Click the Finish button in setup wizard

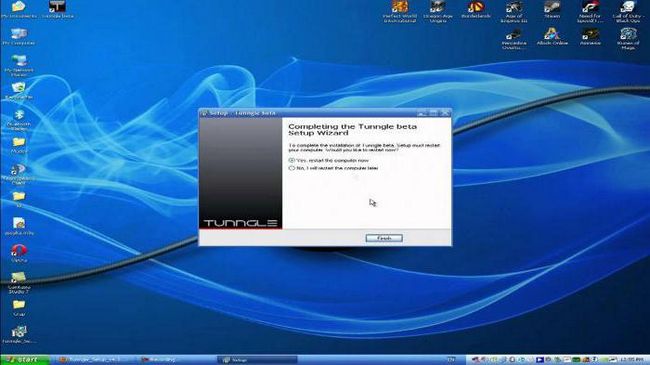[384, 238]
